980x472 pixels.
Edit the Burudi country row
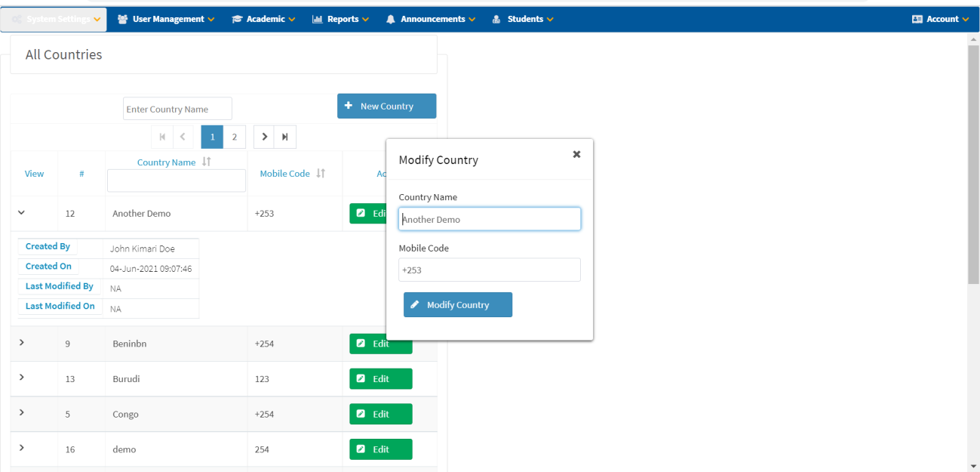pyautogui.click(x=381, y=379)
